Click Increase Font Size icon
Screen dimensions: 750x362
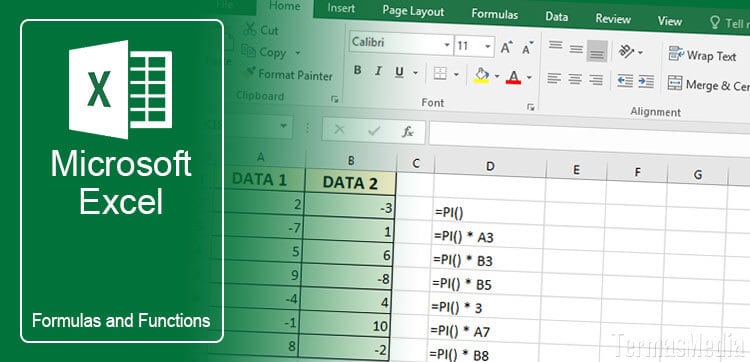pos(507,47)
